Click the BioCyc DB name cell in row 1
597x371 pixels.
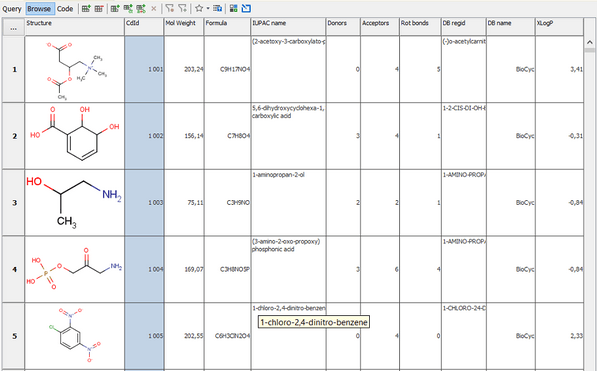pyautogui.click(x=511, y=69)
